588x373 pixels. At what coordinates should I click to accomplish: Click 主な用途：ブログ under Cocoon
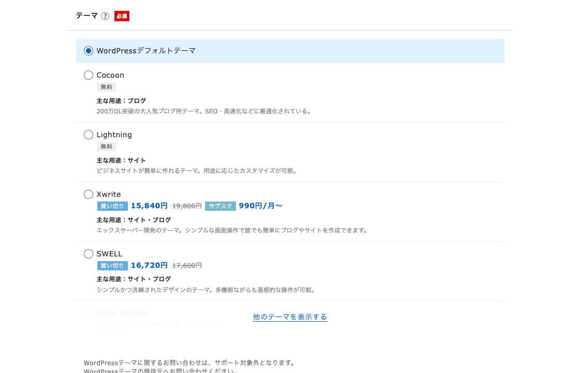click(x=121, y=101)
